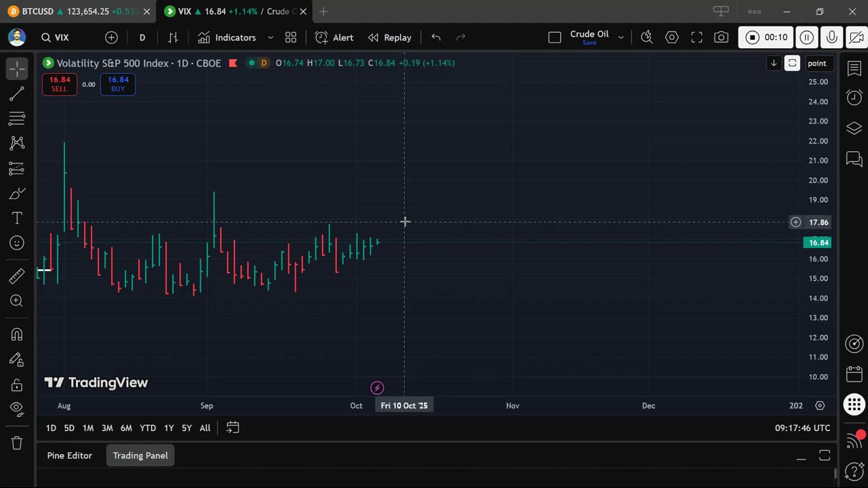Open the screener radar icon in the sidebar
Viewport: 868px width, 488px height.
pyautogui.click(x=854, y=344)
